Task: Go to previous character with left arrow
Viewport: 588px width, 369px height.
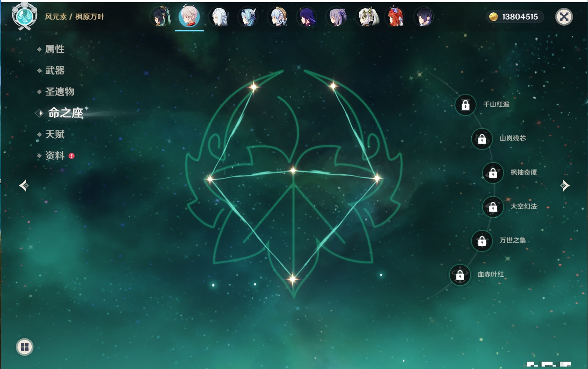Action: point(24,186)
